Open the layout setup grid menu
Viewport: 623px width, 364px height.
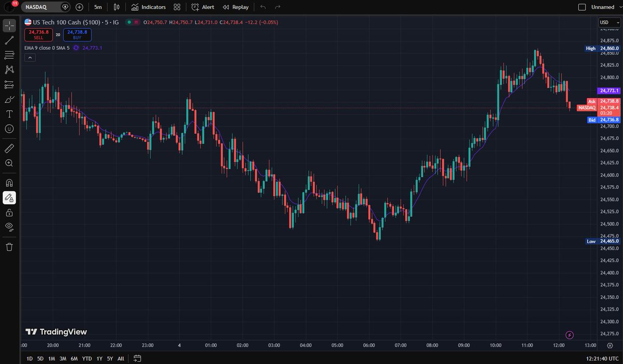[x=177, y=7]
